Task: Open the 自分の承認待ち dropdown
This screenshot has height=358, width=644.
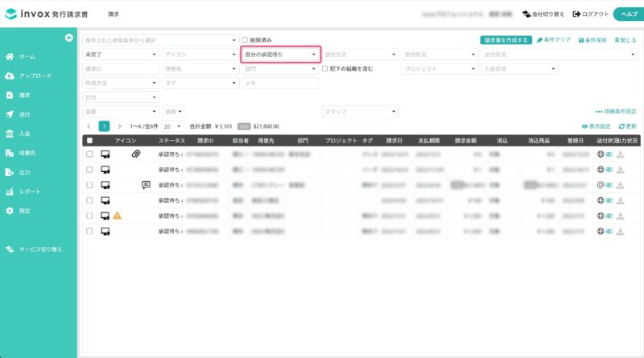Action: [x=280, y=54]
